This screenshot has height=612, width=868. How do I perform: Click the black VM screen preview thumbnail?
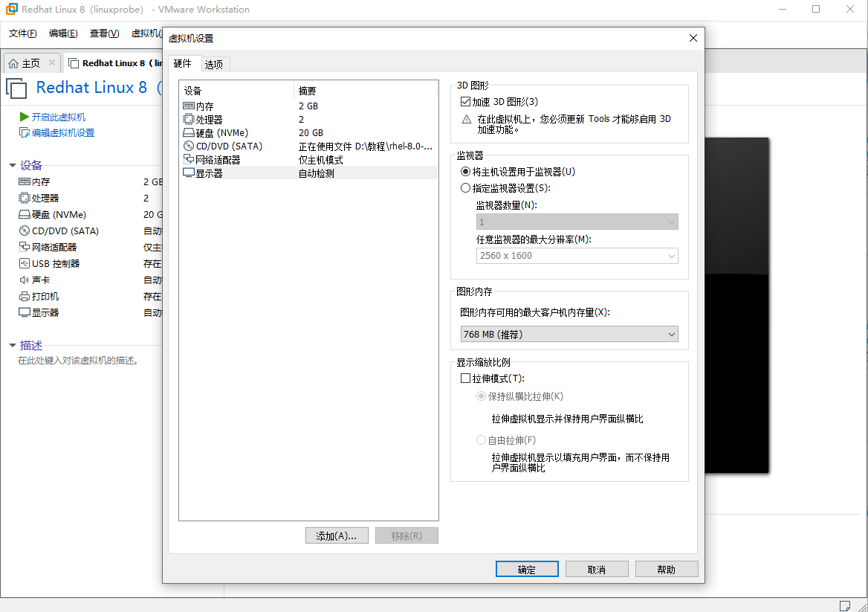coord(736,305)
